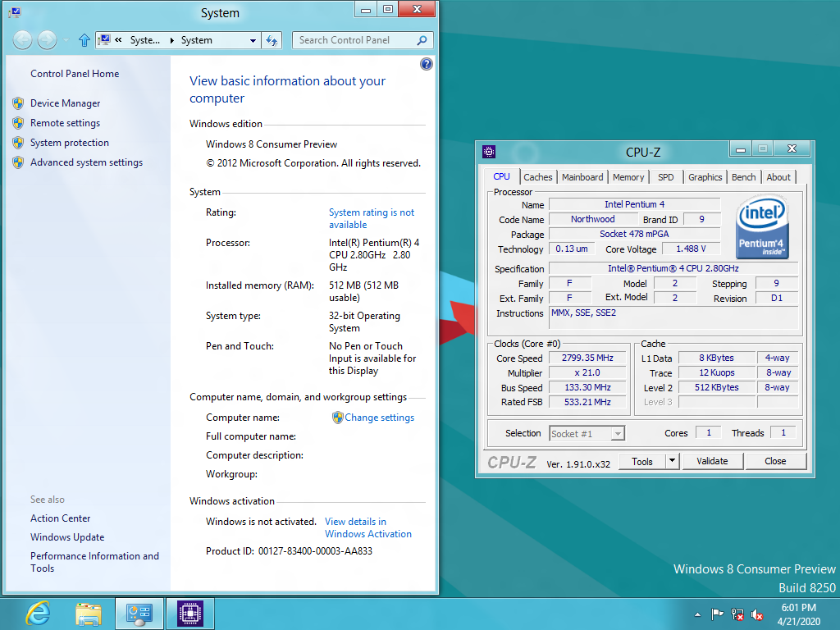Switch to the Memory tab
This screenshot has height=630, width=840.
(x=628, y=177)
